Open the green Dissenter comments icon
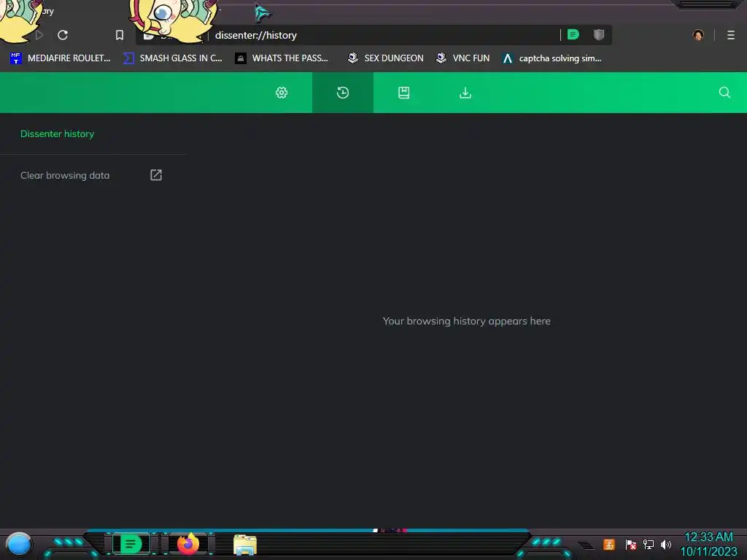 point(573,34)
